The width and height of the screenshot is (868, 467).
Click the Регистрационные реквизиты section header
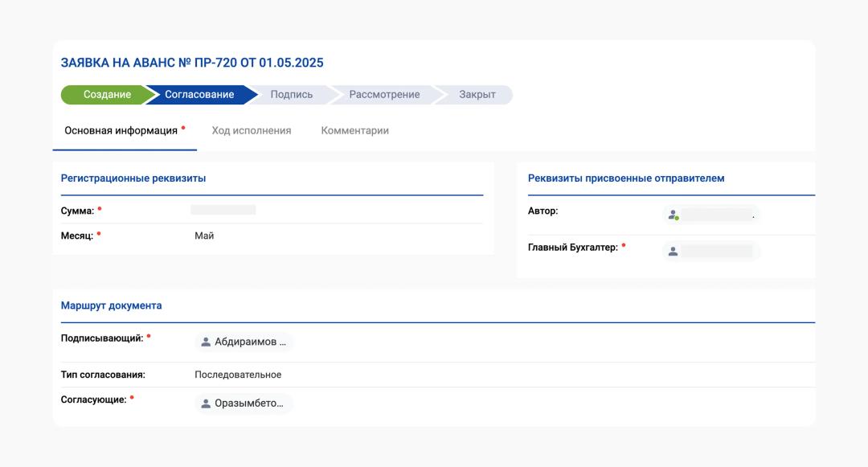(133, 178)
